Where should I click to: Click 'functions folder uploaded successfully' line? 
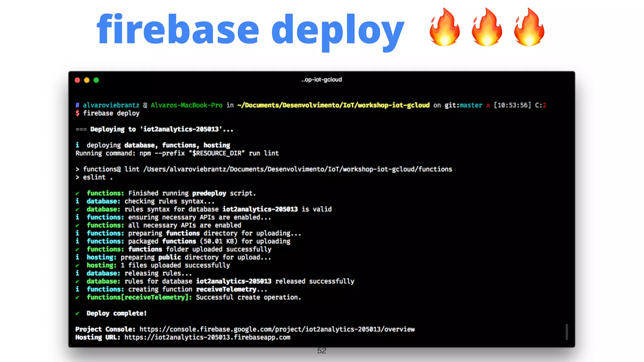click(174, 249)
